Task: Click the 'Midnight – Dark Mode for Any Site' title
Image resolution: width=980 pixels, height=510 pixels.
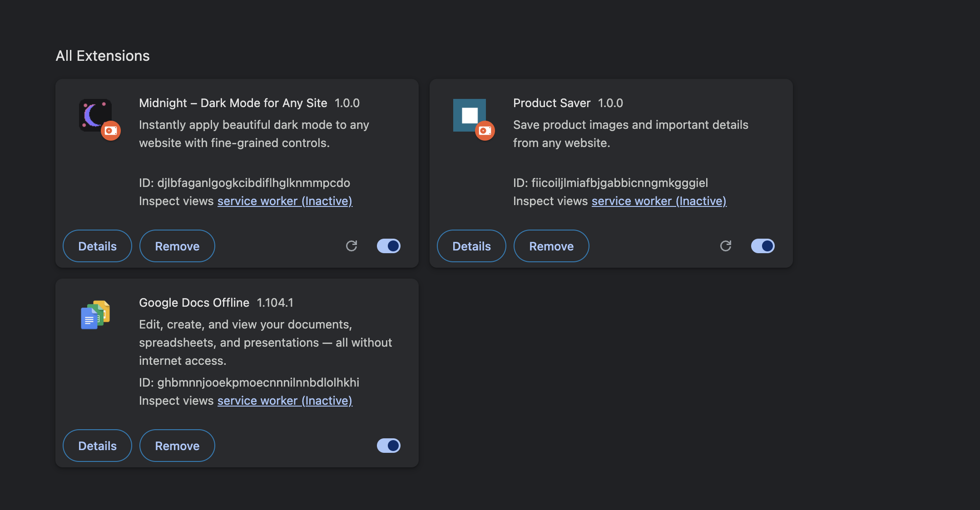Action: click(233, 103)
